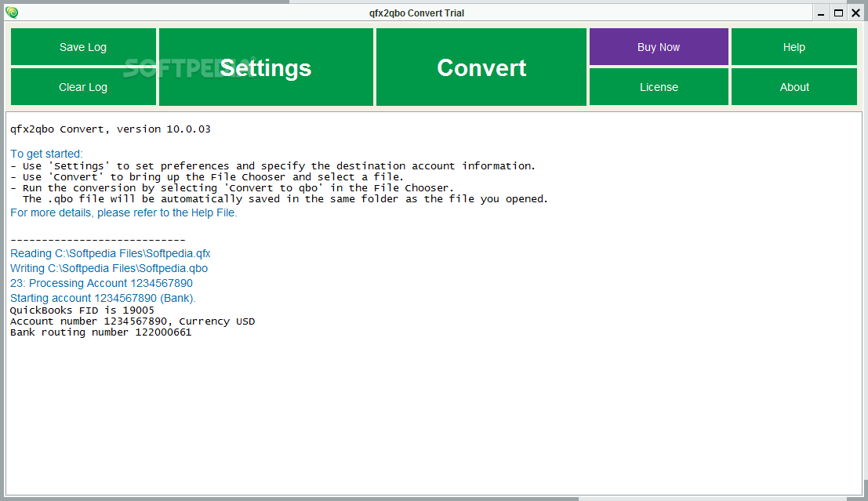868x501 pixels.
Task: Click '23: Processing Account 1234567890' log line
Action: pyautogui.click(x=101, y=284)
